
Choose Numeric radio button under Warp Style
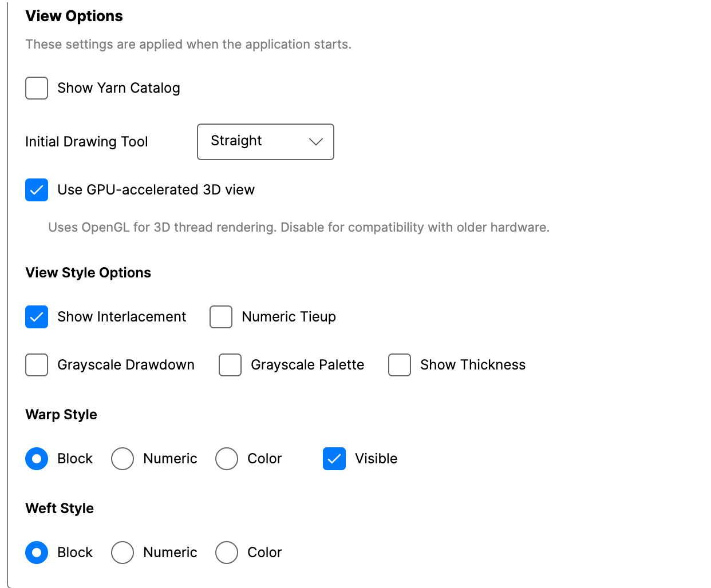[x=123, y=459]
